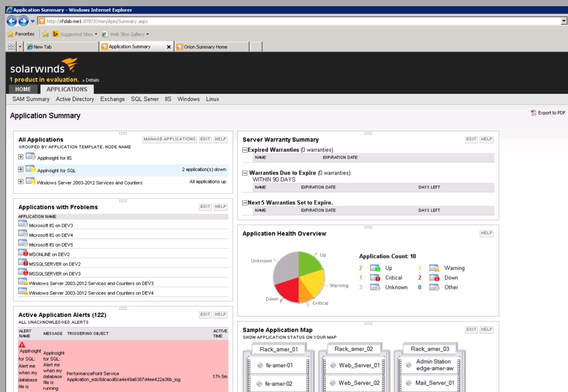Click the Warning status legend icon
The height and width of the screenshot is (392, 568).
pyautogui.click(x=434, y=268)
